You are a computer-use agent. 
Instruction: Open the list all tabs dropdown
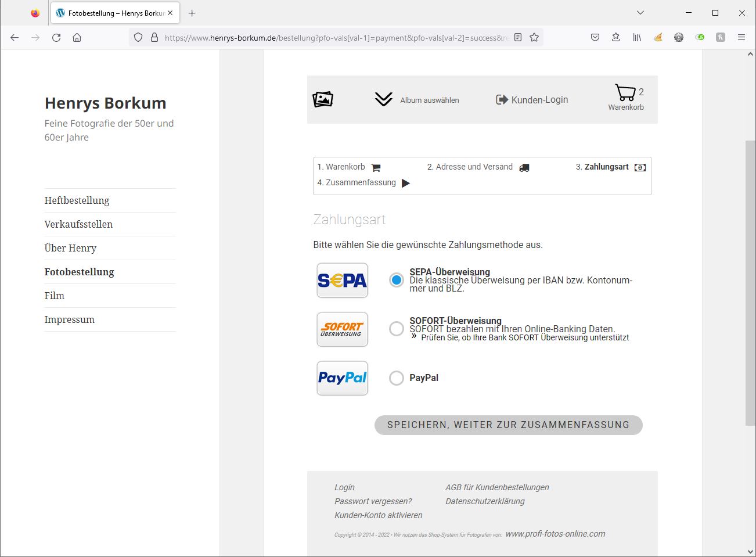click(x=640, y=13)
